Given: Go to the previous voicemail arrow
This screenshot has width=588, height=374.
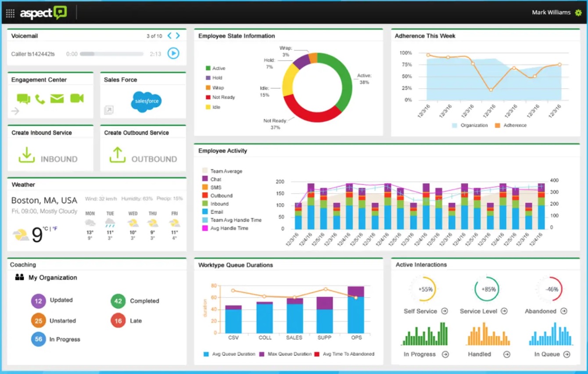Looking at the screenshot, I should click(x=169, y=36).
